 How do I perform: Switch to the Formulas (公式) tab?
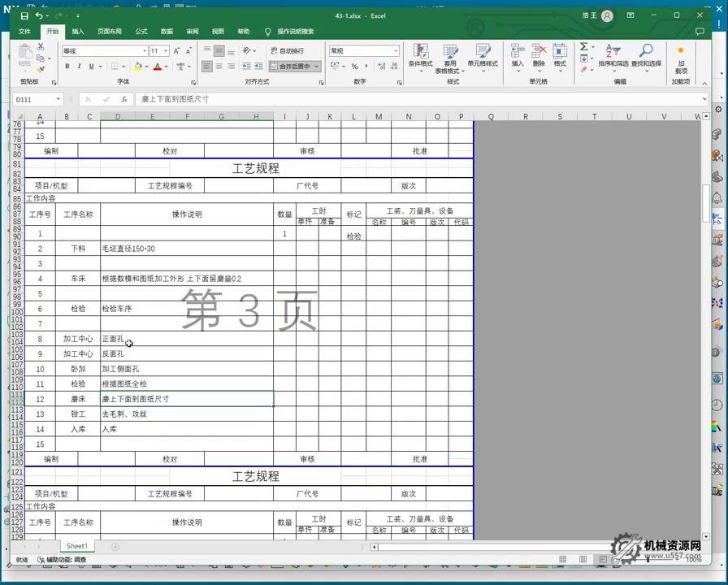[141, 32]
